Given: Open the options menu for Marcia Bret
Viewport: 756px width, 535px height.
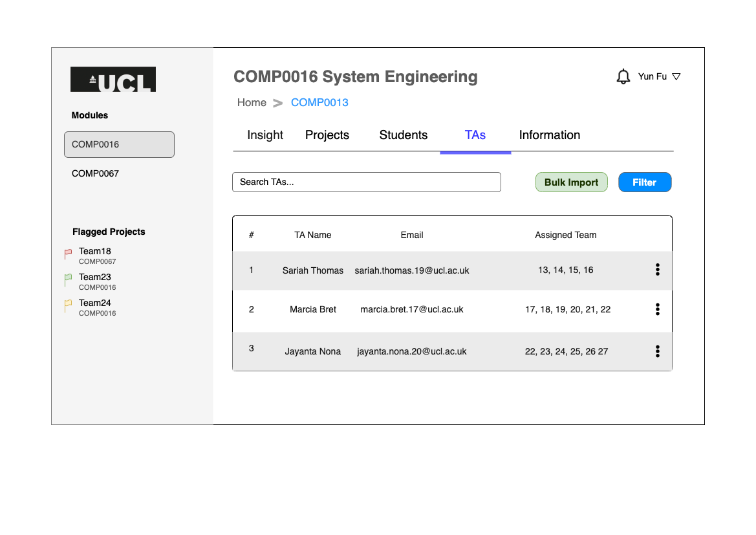Looking at the screenshot, I should click(x=657, y=309).
